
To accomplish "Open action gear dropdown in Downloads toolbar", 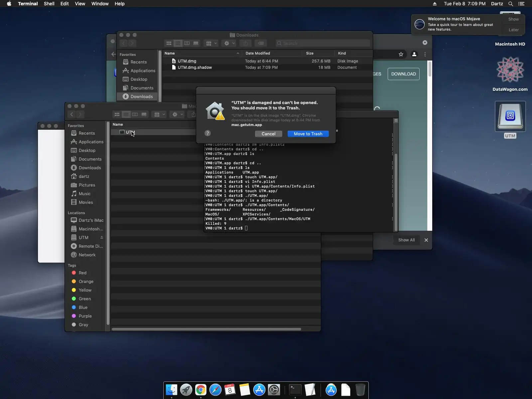I will point(229,43).
